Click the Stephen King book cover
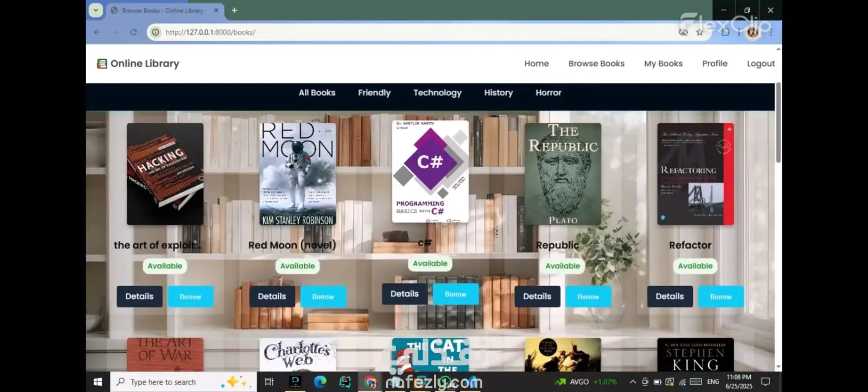868x392 pixels. coord(695,355)
